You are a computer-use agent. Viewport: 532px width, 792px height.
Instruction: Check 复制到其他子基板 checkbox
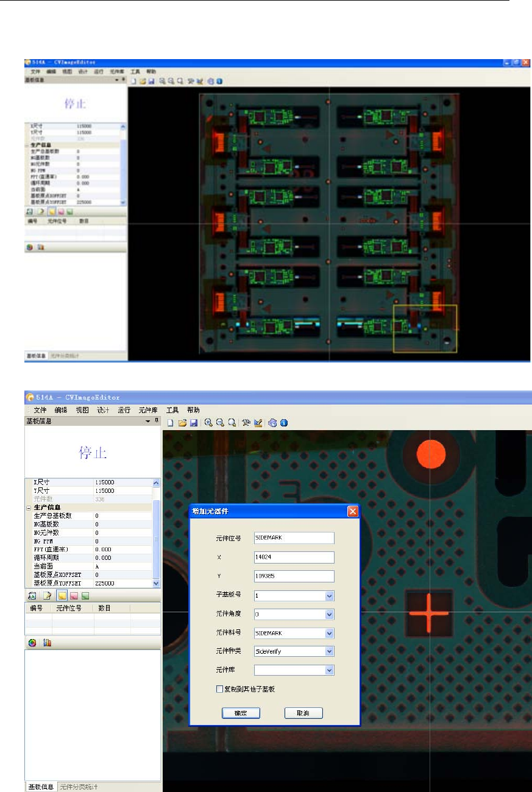(219, 689)
